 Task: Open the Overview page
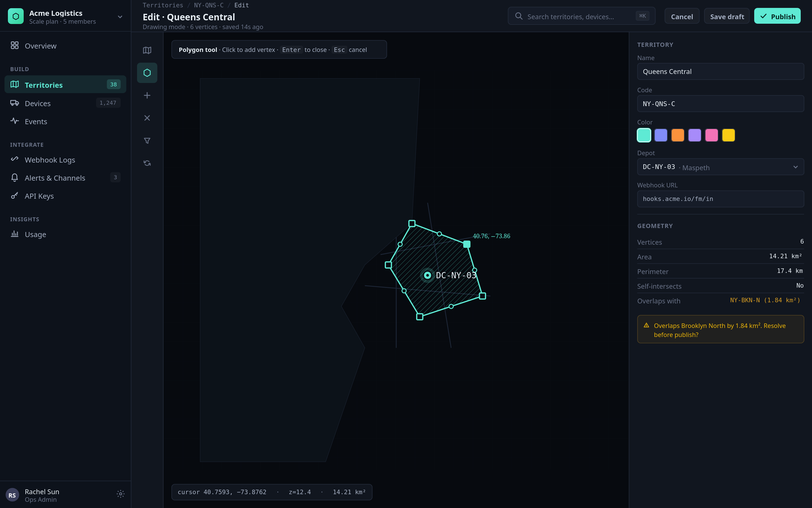pos(65,46)
